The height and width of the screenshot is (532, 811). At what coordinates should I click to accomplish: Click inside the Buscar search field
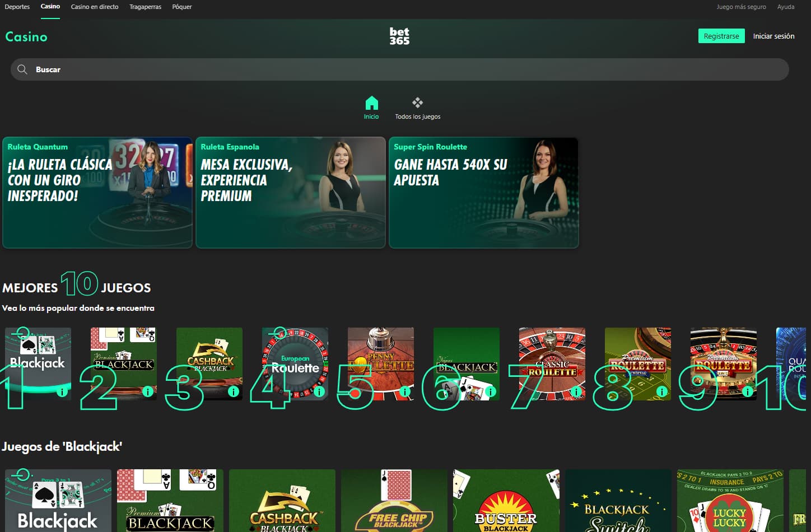coord(224,69)
